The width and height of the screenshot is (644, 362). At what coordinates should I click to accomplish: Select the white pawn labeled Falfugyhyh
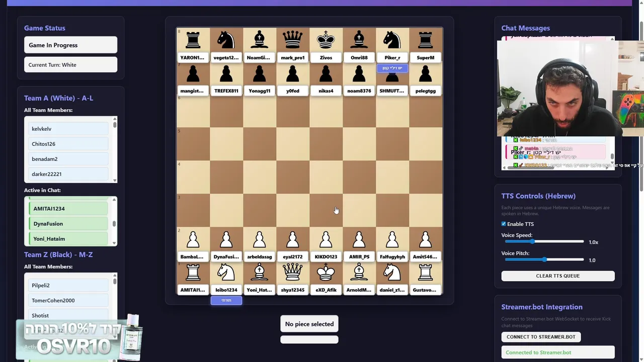[x=392, y=239]
